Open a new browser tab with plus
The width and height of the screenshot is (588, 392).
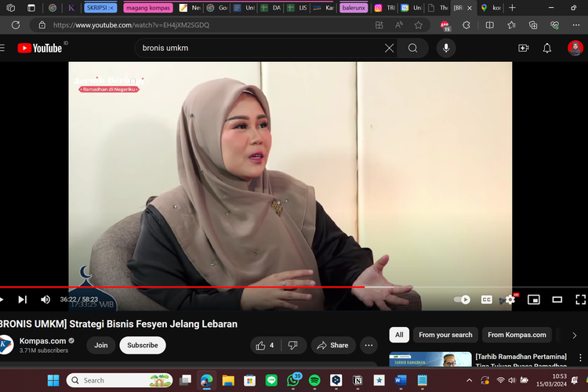[512, 8]
